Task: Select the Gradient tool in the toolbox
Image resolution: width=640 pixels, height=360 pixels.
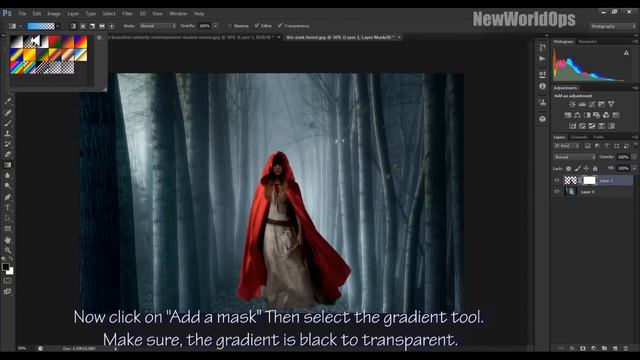Action: coord(7,165)
